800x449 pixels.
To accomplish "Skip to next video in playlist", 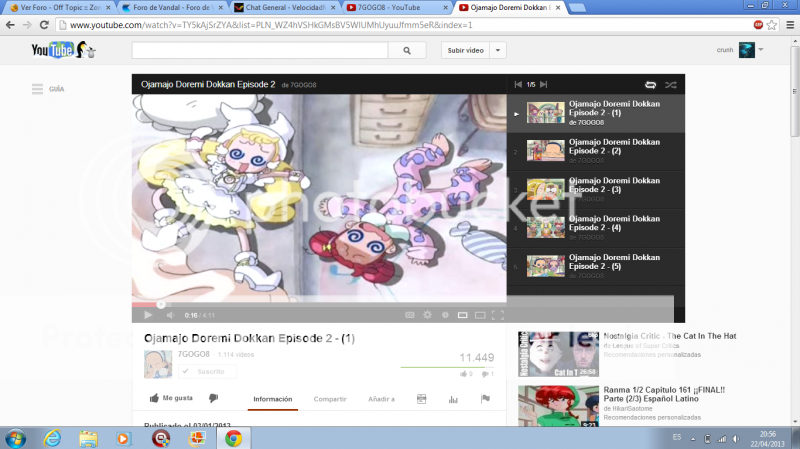I will 544,85.
